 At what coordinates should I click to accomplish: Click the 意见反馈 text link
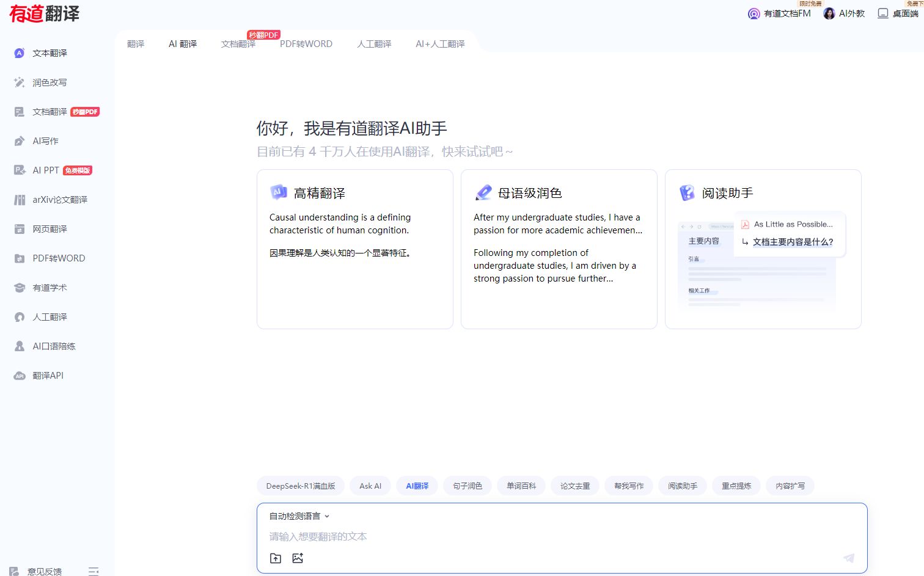point(45,572)
